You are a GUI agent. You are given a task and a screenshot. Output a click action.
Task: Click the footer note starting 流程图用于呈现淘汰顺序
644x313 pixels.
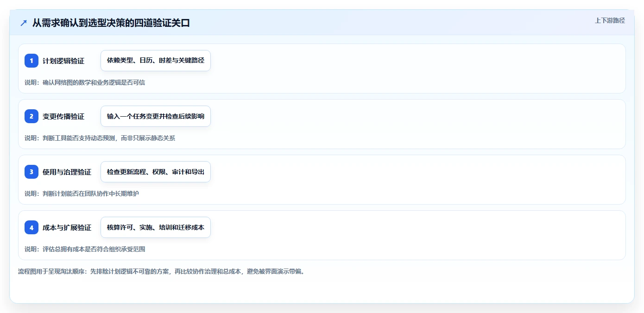click(x=162, y=272)
